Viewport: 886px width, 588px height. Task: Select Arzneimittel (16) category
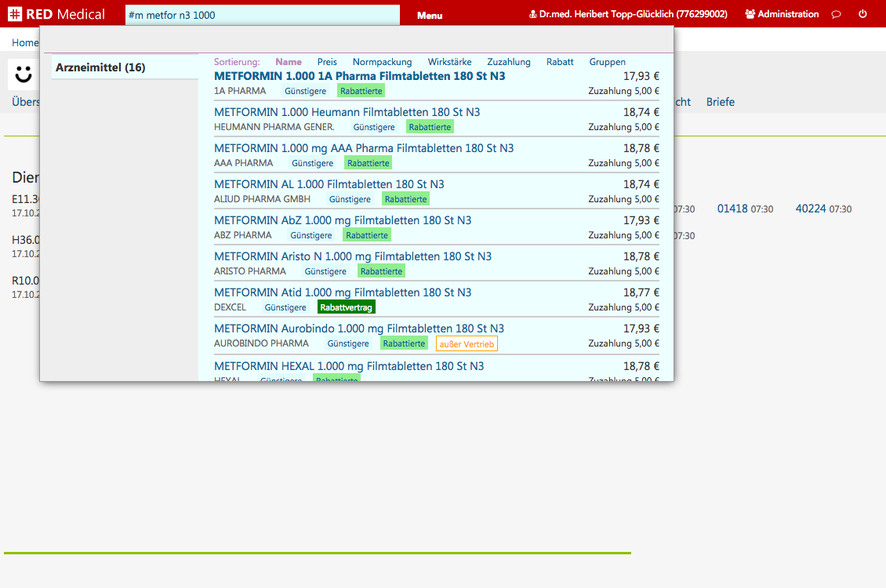pos(125,67)
